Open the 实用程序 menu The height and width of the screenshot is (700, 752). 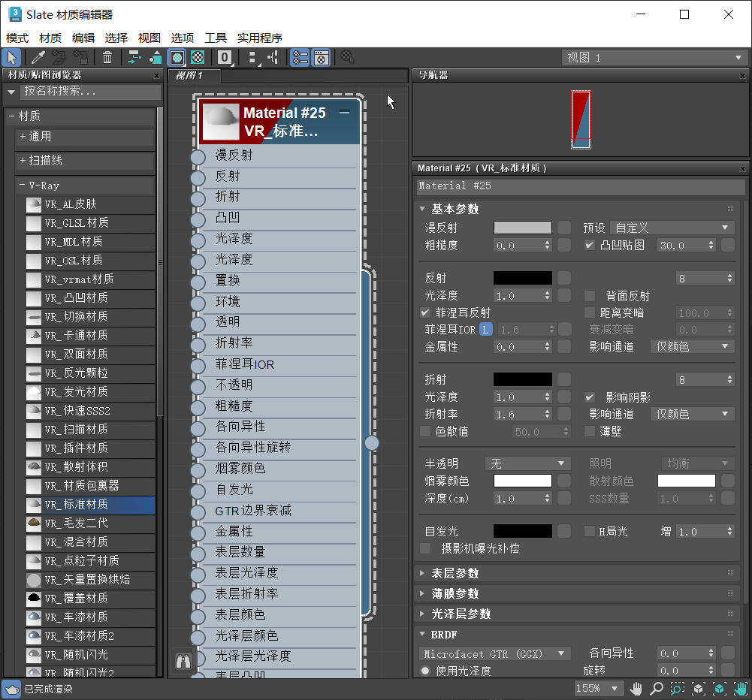[260, 38]
